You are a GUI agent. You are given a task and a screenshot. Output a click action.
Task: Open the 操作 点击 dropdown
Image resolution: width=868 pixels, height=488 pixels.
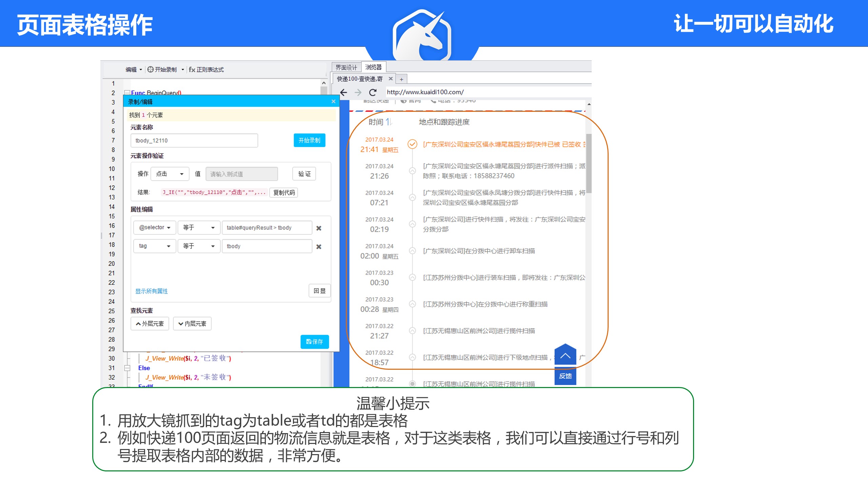pyautogui.click(x=170, y=174)
